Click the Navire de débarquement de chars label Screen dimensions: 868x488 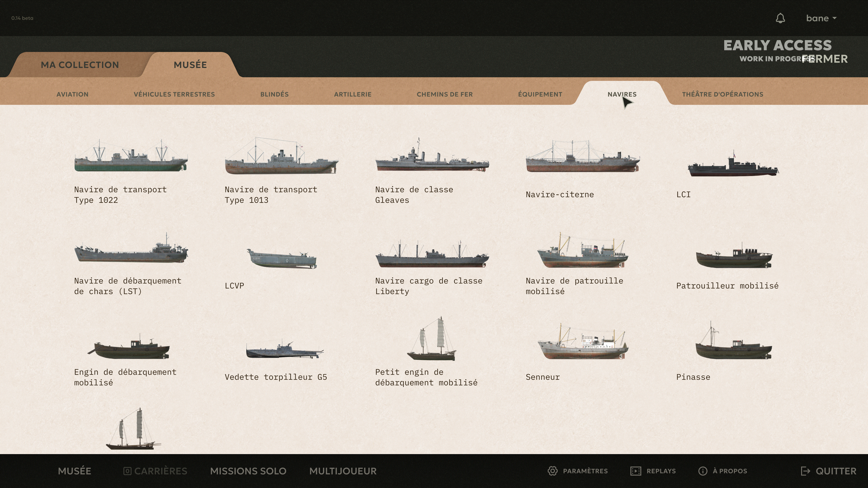tap(128, 286)
